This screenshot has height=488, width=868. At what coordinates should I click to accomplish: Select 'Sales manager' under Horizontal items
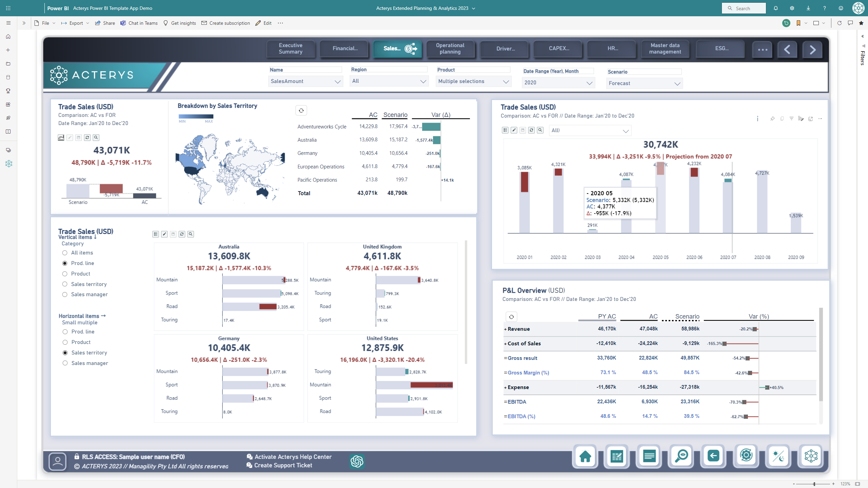pos(65,363)
